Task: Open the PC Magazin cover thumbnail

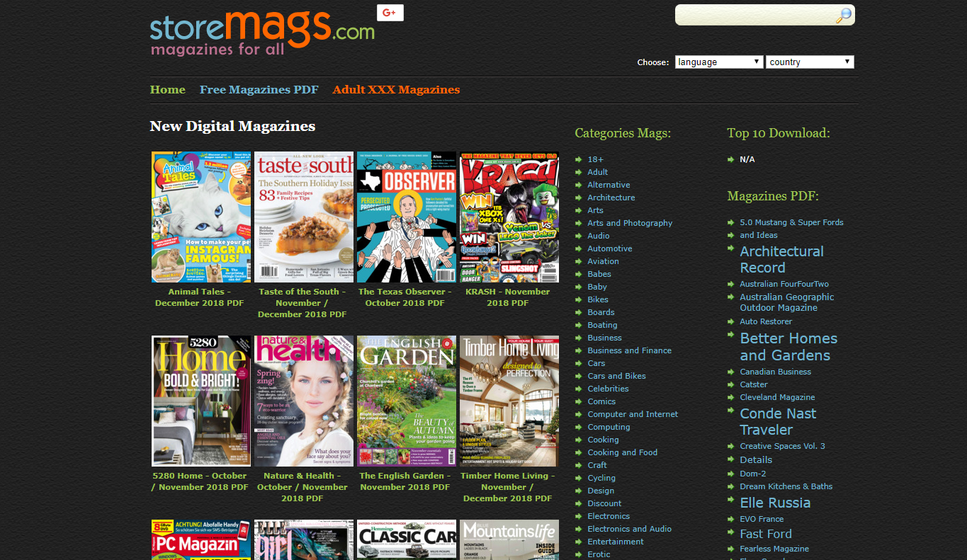Action: click(201, 540)
